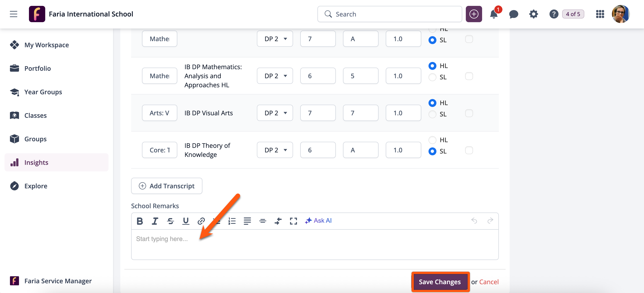Open notifications bell icon
The image size is (644, 293).
(494, 14)
